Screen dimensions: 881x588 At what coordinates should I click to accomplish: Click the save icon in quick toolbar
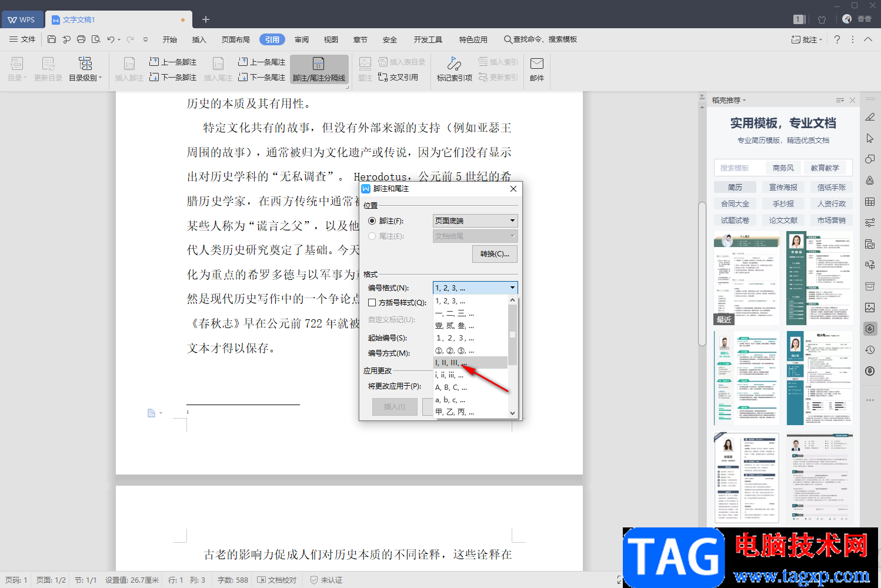52,39
